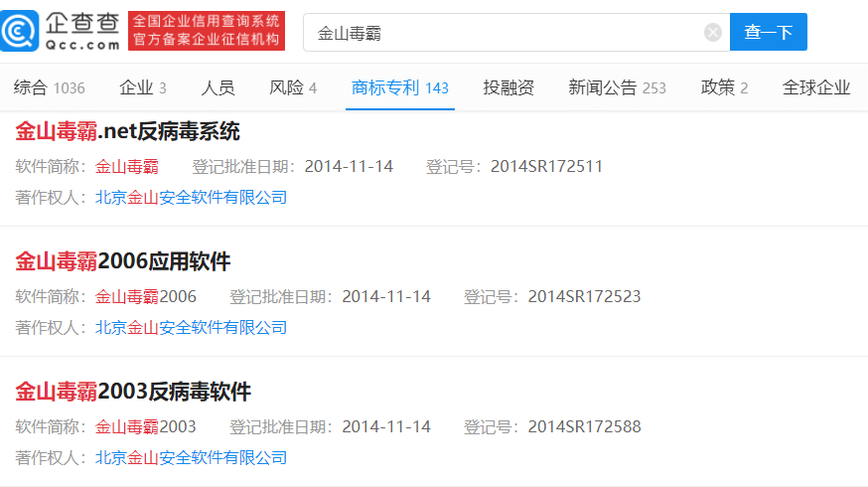Open the 金山毒霸.net反病毒系统 result title
868x487 pixels.
[x=128, y=131]
